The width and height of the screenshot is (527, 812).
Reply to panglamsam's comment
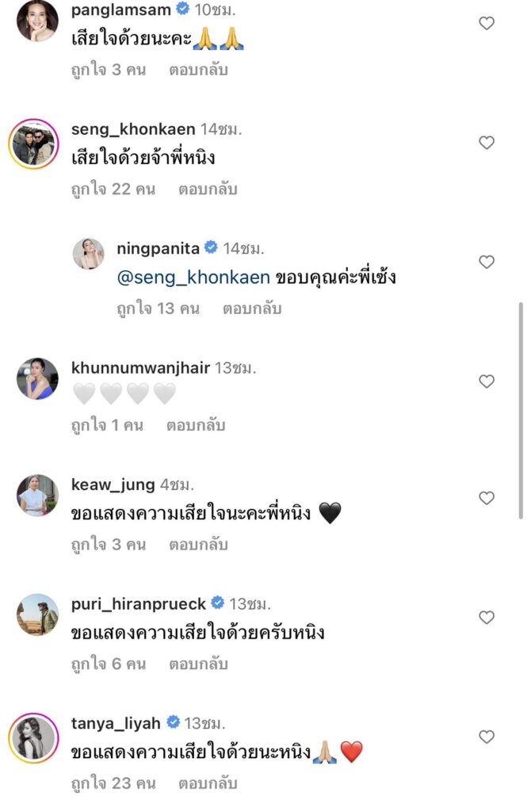coord(198,70)
